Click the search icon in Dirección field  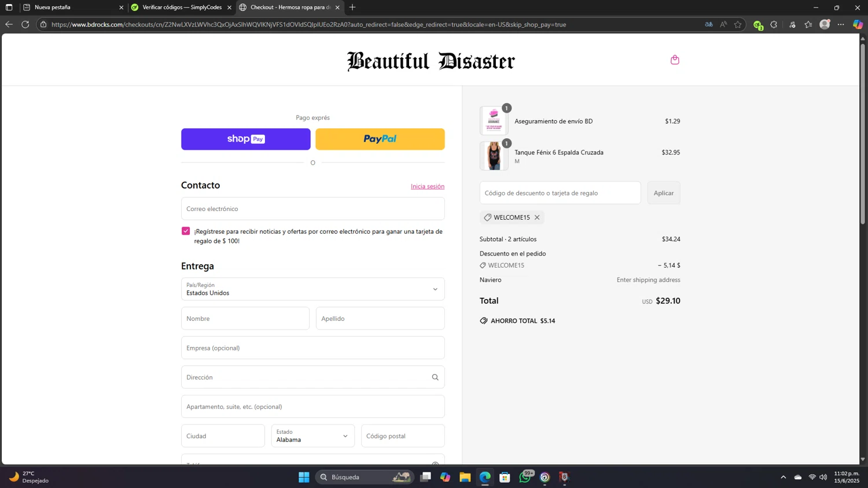(435, 377)
